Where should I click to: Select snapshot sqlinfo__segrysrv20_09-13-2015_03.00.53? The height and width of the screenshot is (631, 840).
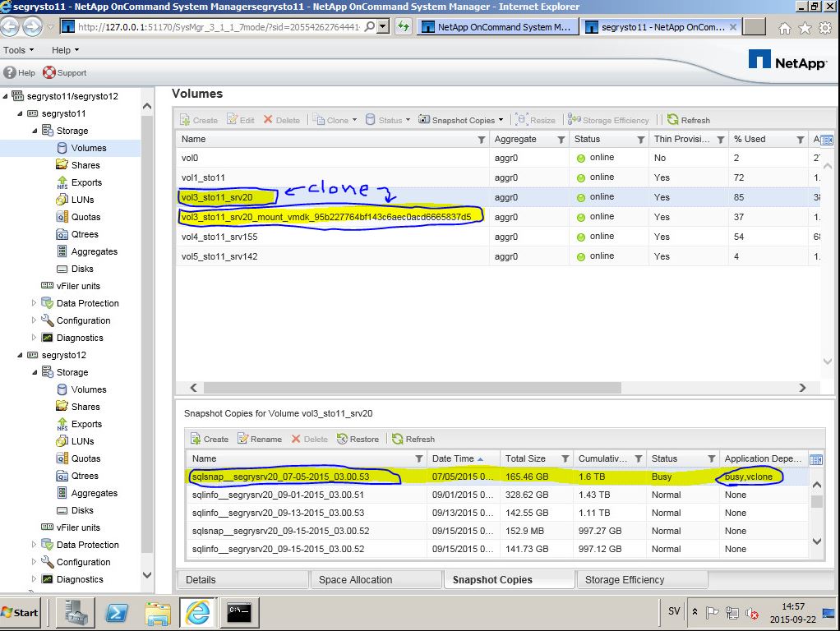pos(497,513)
